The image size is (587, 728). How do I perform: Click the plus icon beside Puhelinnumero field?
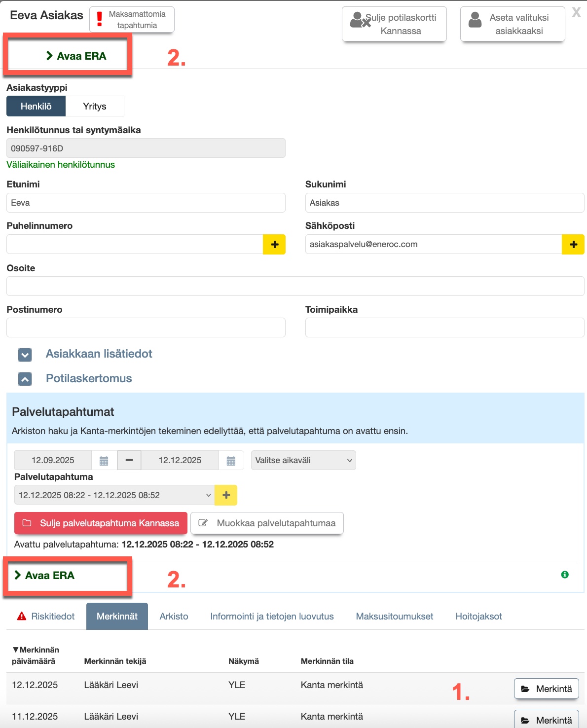tap(274, 245)
